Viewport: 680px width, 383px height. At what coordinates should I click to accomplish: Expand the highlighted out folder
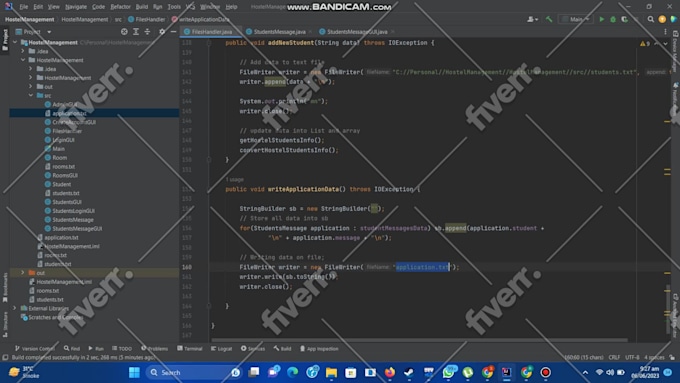pyautogui.click(x=23, y=273)
